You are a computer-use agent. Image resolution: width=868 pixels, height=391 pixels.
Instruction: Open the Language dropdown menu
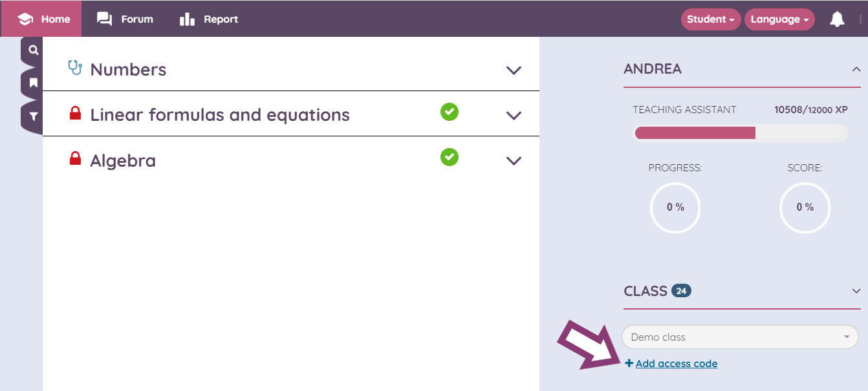tap(779, 19)
